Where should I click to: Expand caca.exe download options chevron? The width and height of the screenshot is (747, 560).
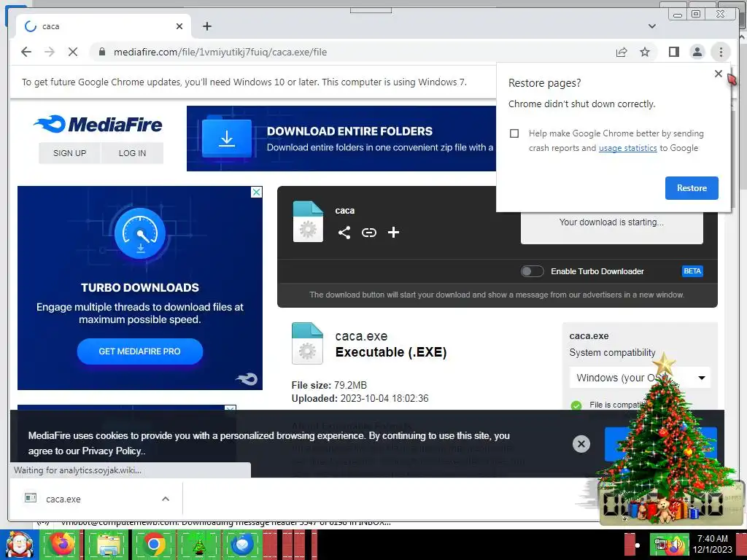(x=166, y=499)
